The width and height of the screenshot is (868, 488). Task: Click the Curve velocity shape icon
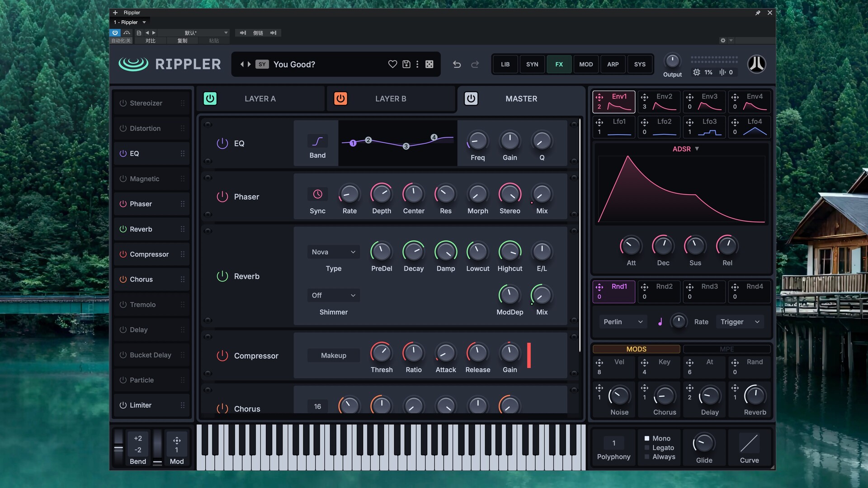click(x=749, y=443)
